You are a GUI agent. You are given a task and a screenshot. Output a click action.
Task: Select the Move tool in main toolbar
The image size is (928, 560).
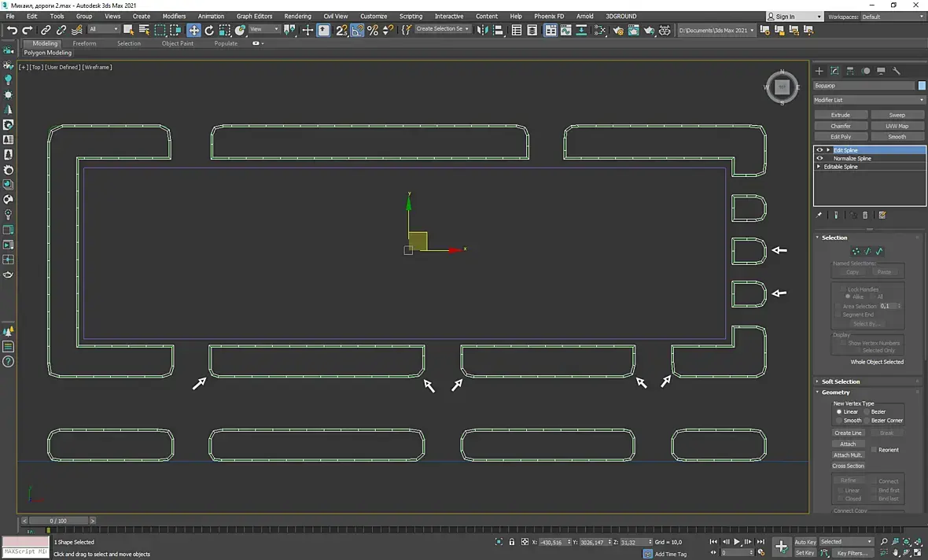coord(193,30)
